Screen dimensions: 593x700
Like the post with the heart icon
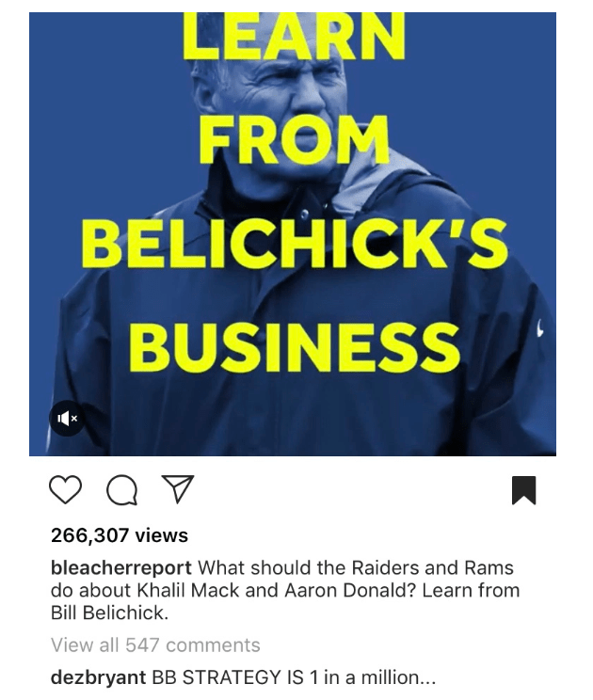coord(65,490)
